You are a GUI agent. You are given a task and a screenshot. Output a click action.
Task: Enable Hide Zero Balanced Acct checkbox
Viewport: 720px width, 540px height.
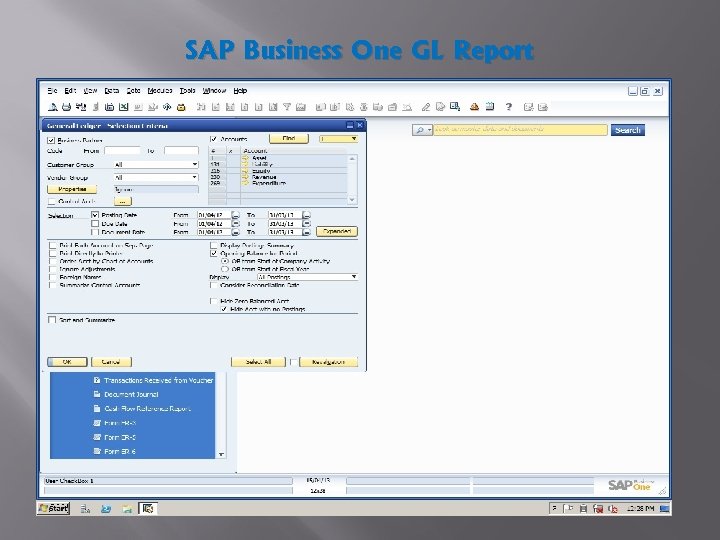coord(214,301)
